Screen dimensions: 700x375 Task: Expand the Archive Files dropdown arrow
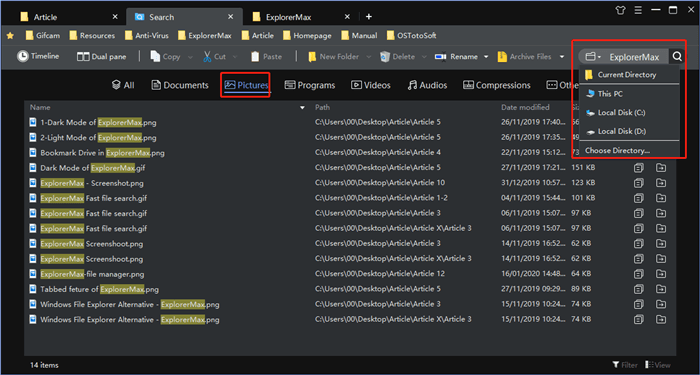pos(562,57)
